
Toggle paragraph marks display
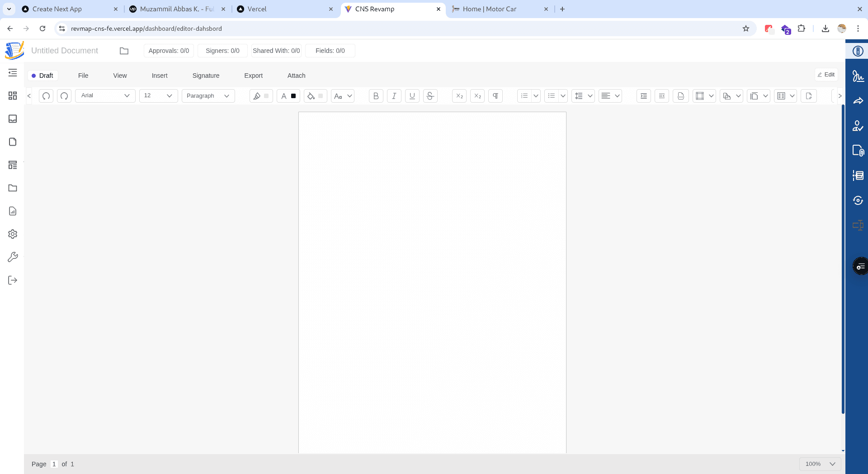coord(495,96)
